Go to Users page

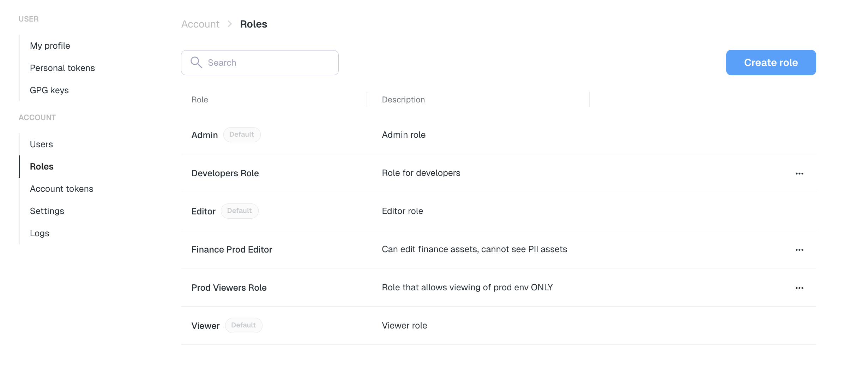(41, 144)
